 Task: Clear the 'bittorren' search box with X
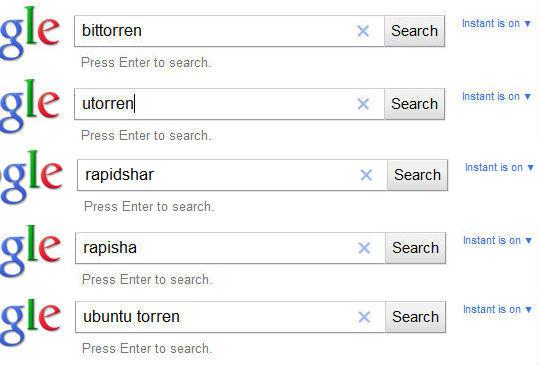pos(363,31)
